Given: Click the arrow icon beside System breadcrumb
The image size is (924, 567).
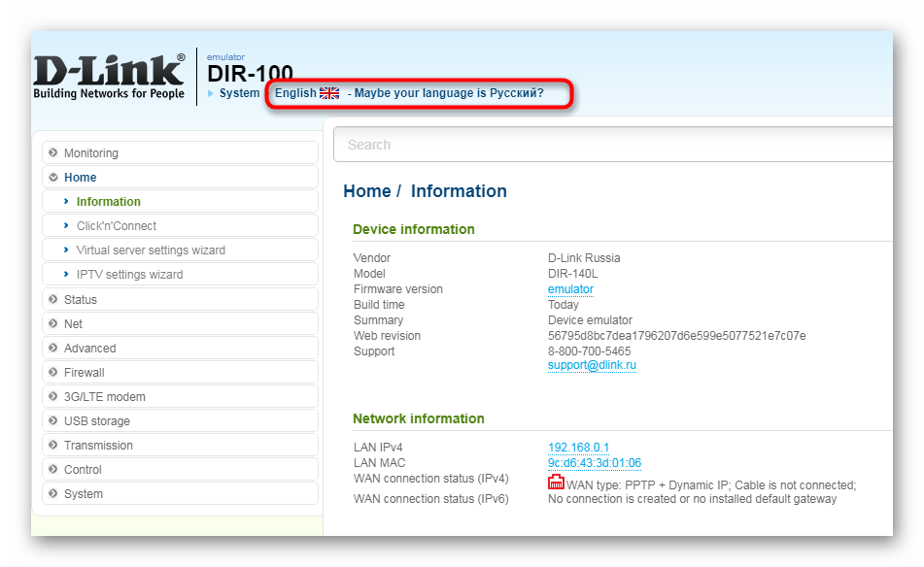Looking at the screenshot, I should click(x=211, y=94).
